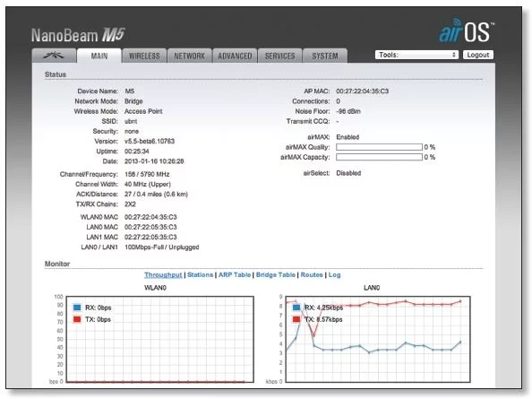
Task: Open the System tab
Action: [325, 56]
